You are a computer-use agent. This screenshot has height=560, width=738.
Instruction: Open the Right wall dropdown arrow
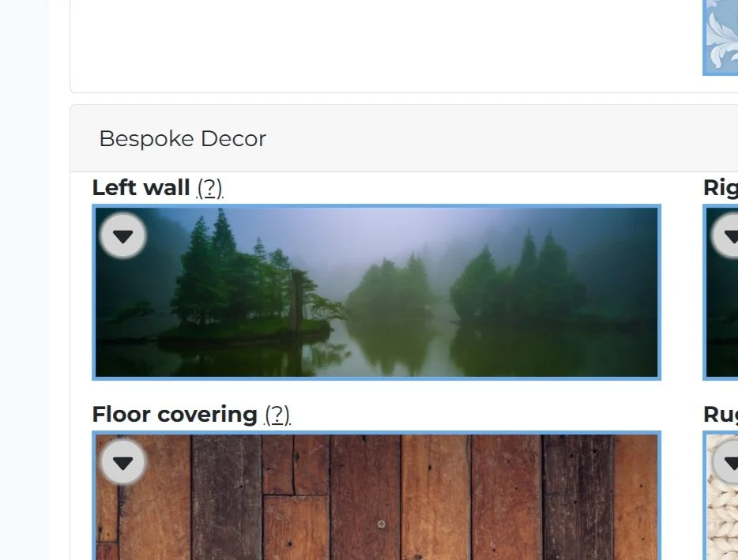[x=727, y=235]
